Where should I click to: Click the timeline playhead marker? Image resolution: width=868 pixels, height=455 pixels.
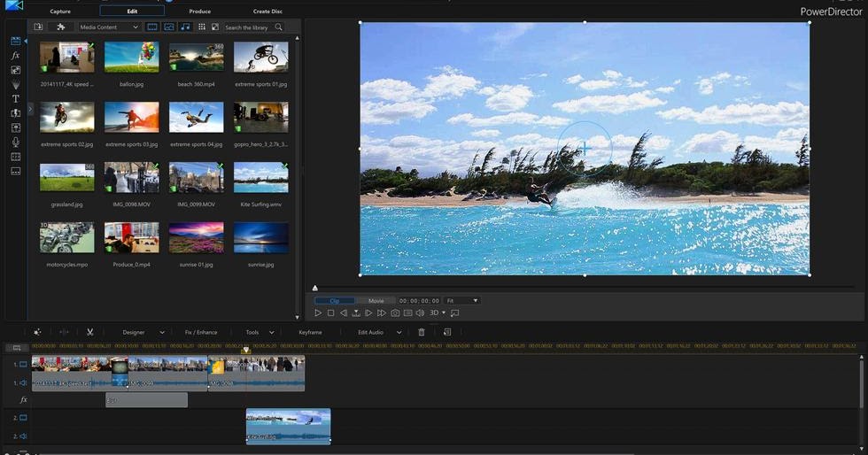click(x=246, y=350)
